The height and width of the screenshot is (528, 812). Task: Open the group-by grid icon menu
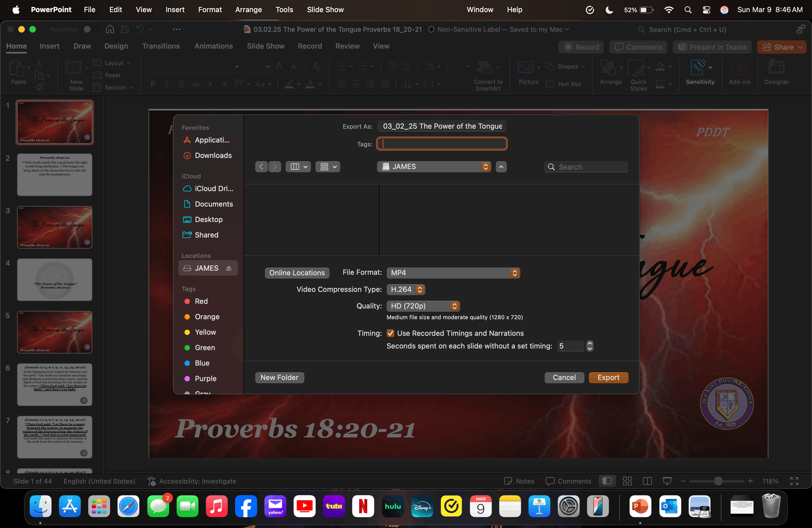(x=328, y=167)
